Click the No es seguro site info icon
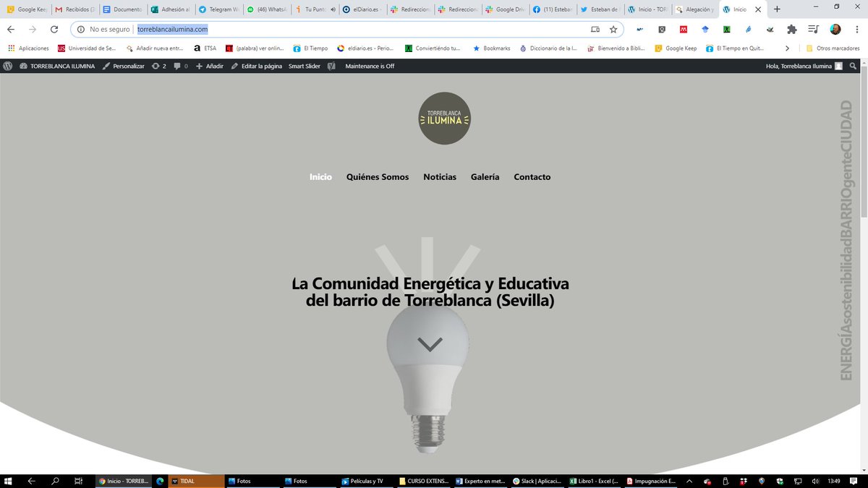The width and height of the screenshot is (868, 488). 82,30
